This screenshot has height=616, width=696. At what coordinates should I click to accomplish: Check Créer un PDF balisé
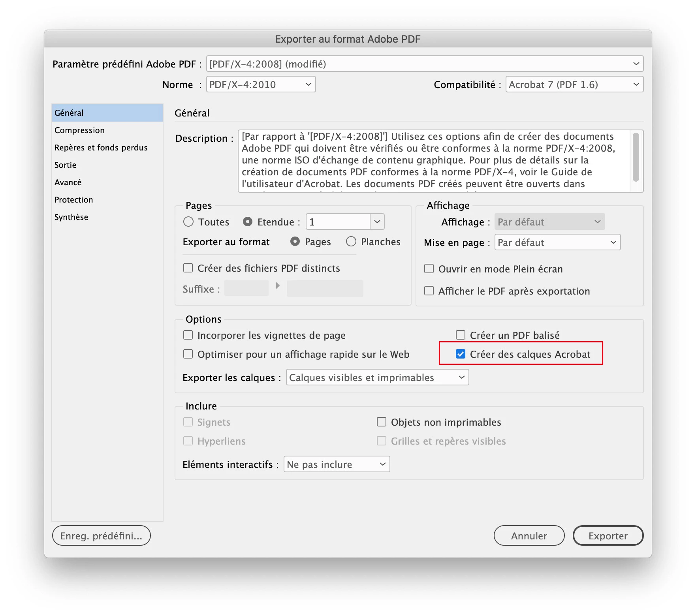461,335
